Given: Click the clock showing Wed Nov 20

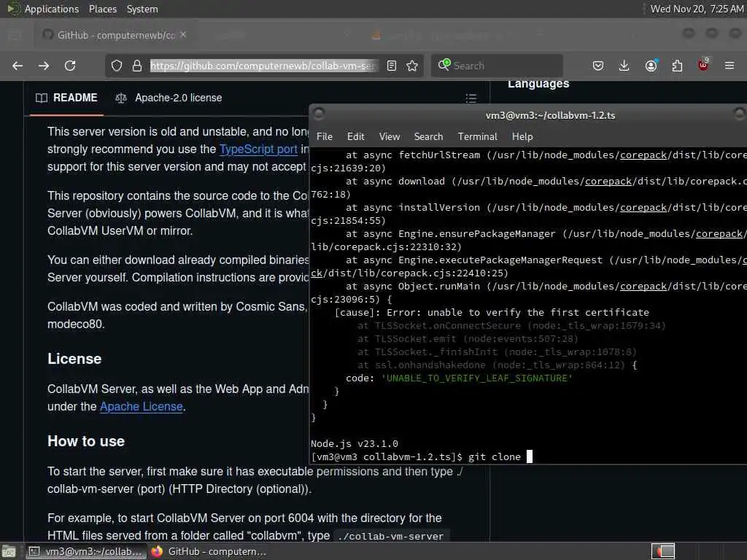Looking at the screenshot, I should (x=697, y=9).
